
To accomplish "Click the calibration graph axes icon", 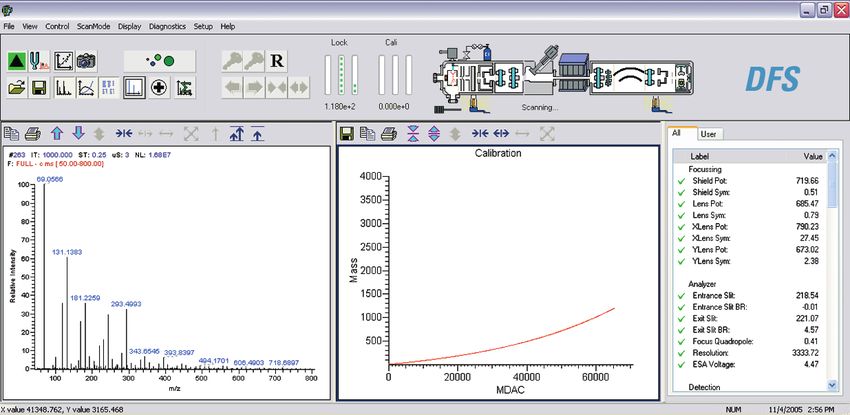I will click(x=64, y=61).
